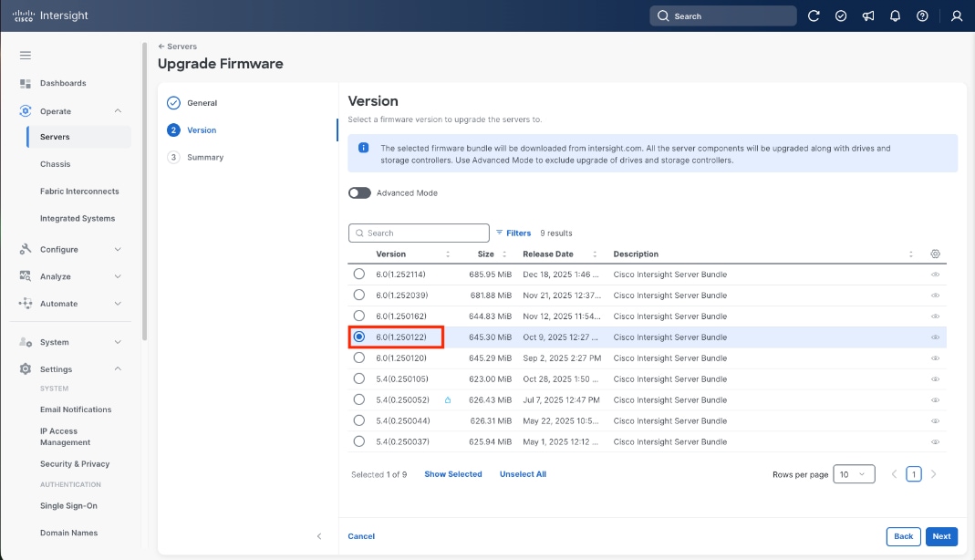Image resolution: width=975 pixels, height=560 pixels.
Task: Open the Rows per page dropdown
Action: [854, 474]
